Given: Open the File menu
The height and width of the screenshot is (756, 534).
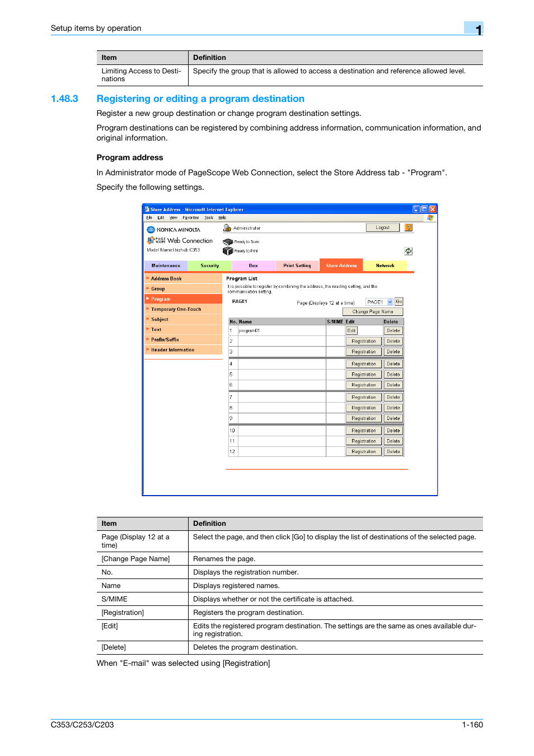Looking at the screenshot, I should coord(149,218).
